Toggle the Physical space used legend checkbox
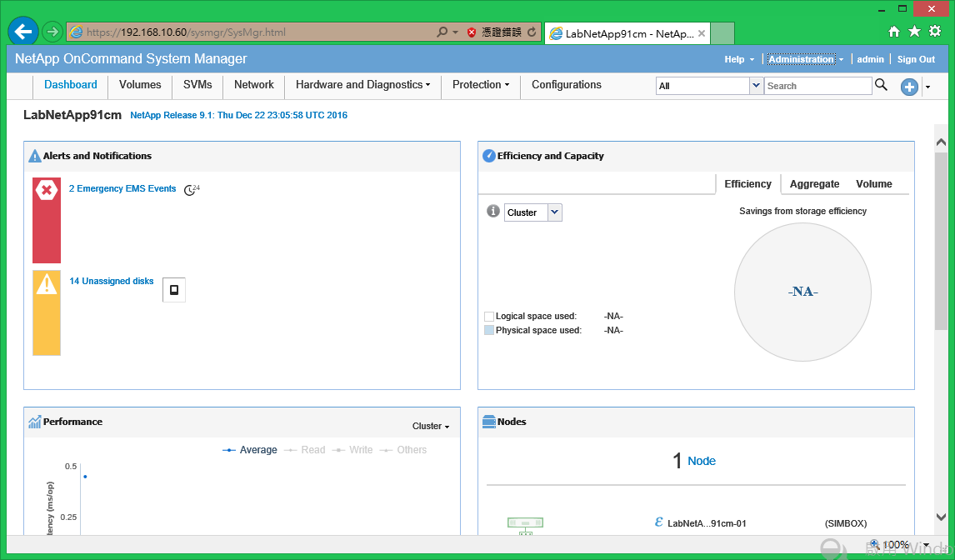Screen dimensions: 955x560 pyautogui.click(x=489, y=330)
